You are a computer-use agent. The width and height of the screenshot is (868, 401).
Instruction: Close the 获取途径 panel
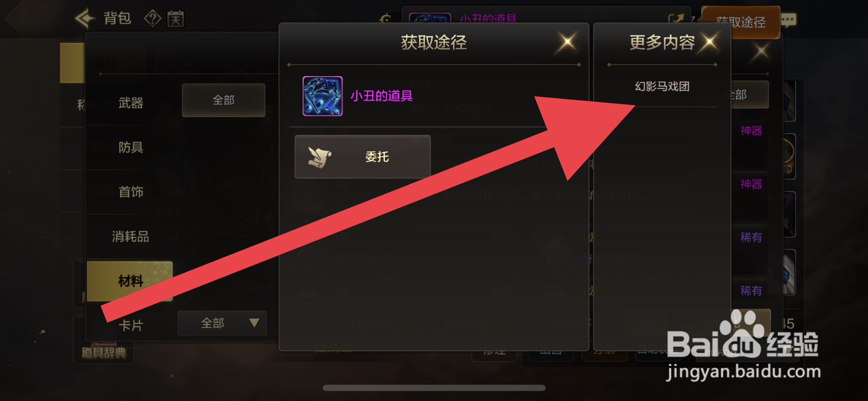567,42
